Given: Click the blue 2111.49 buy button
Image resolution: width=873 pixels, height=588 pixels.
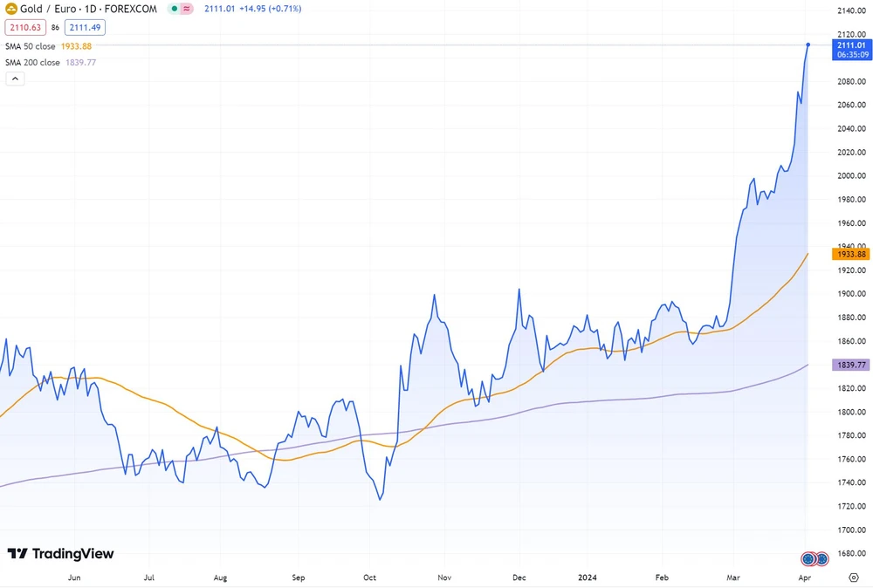Looking at the screenshot, I should coord(85,27).
